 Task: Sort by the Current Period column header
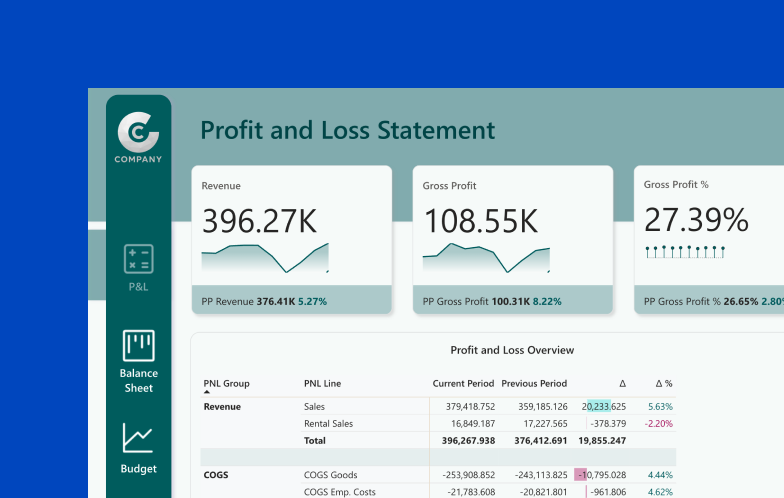(463, 383)
